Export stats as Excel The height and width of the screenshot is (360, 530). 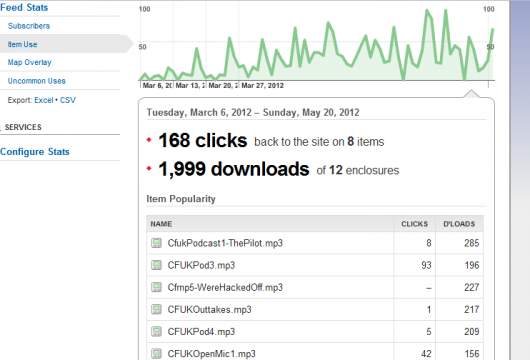[44, 100]
